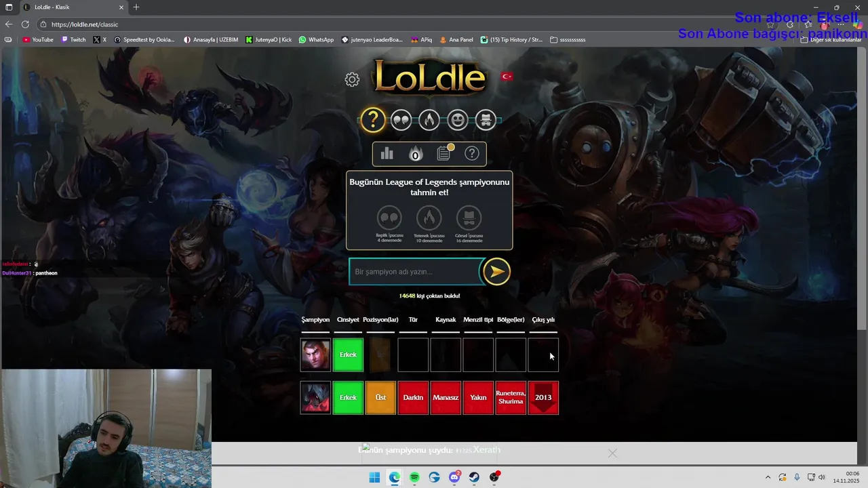The height and width of the screenshot is (488, 868).
Task: Open sssssssssss bookmarks folder
Action: 568,40
